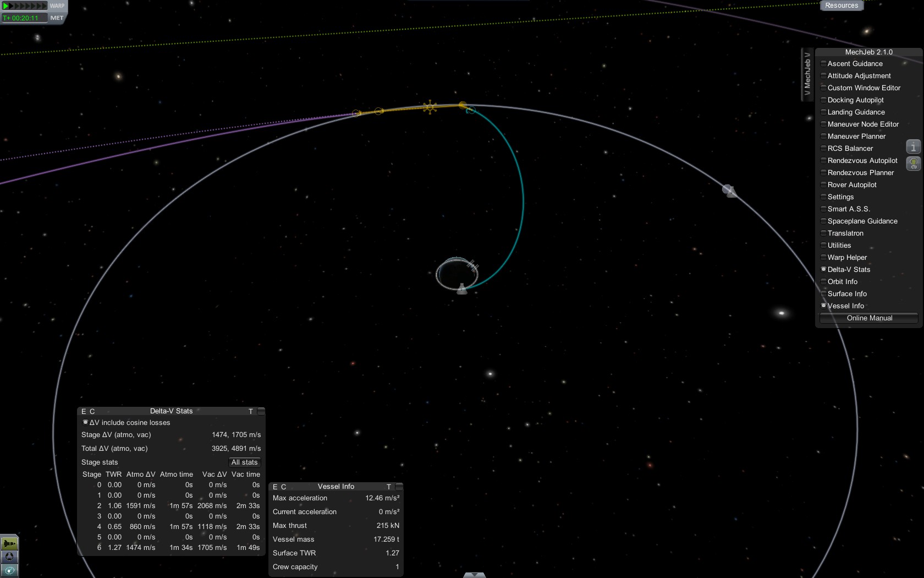This screenshot has width=924, height=578.
Task: Click the hatched marker beside the planet
Action: [473, 266]
